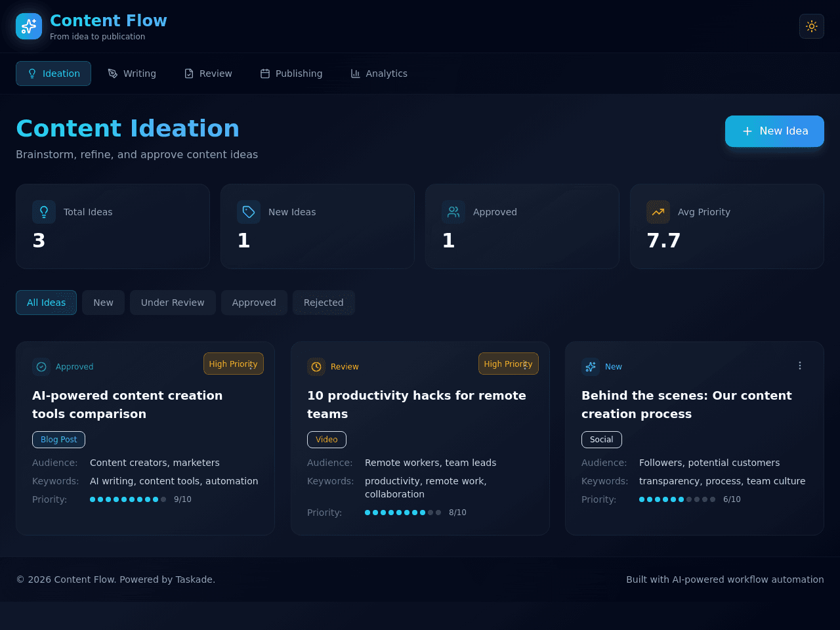Click 'transparency, process, team culture' keywords
The image size is (840, 630).
pyautogui.click(x=722, y=481)
